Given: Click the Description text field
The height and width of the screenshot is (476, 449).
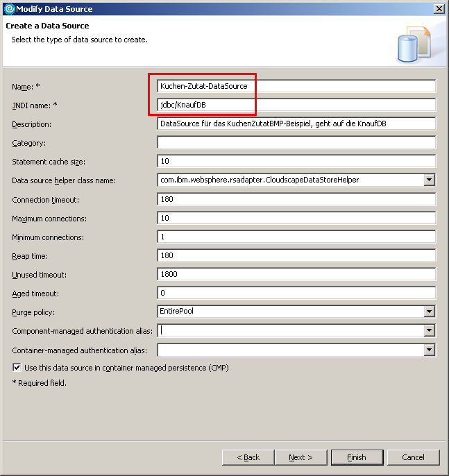Looking at the screenshot, I should click(x=296, y=124).
